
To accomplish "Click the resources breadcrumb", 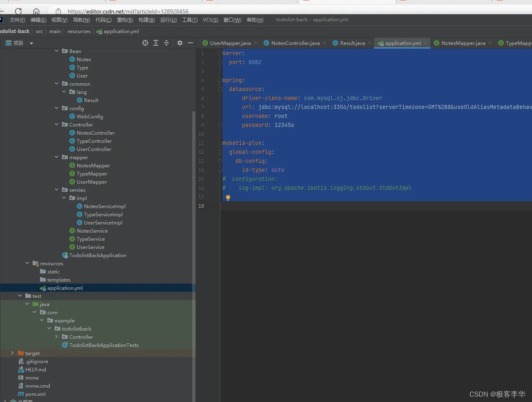I will 79,31.
